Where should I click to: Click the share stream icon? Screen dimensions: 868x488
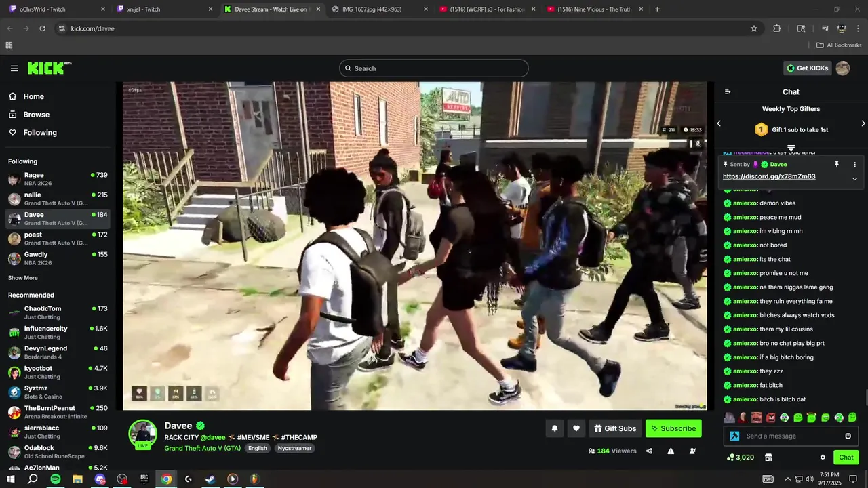pyautogui.click(x=649, y=451)
